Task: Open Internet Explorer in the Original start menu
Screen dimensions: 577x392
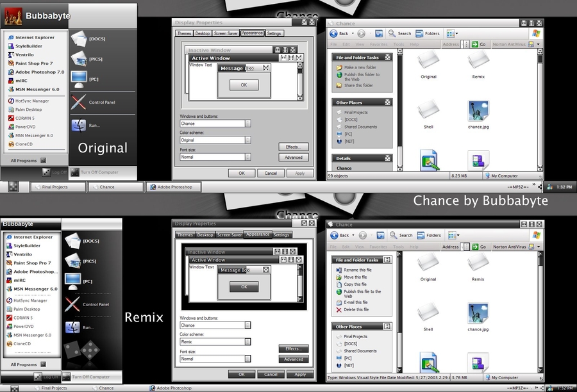Action: point(31,38)
